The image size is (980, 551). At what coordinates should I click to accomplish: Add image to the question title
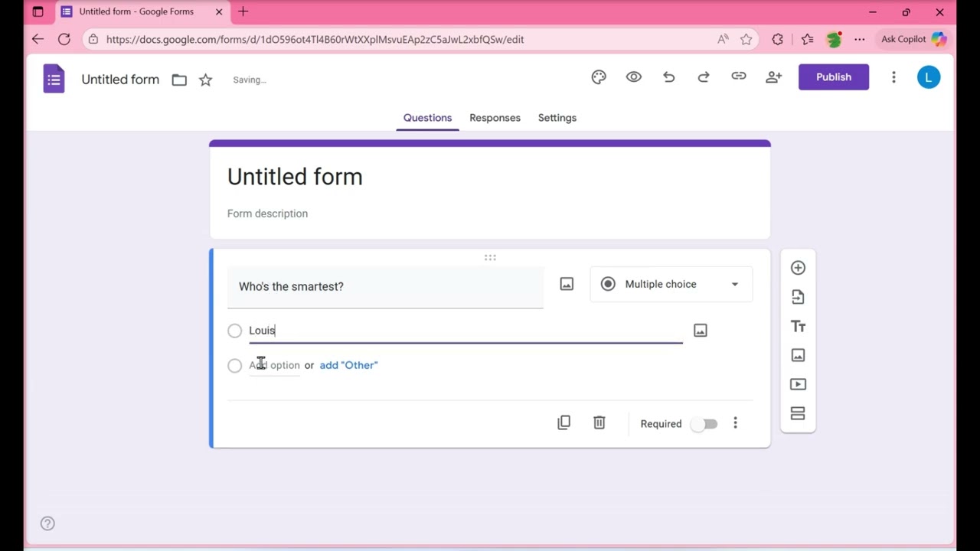click(x=567, y=285)
